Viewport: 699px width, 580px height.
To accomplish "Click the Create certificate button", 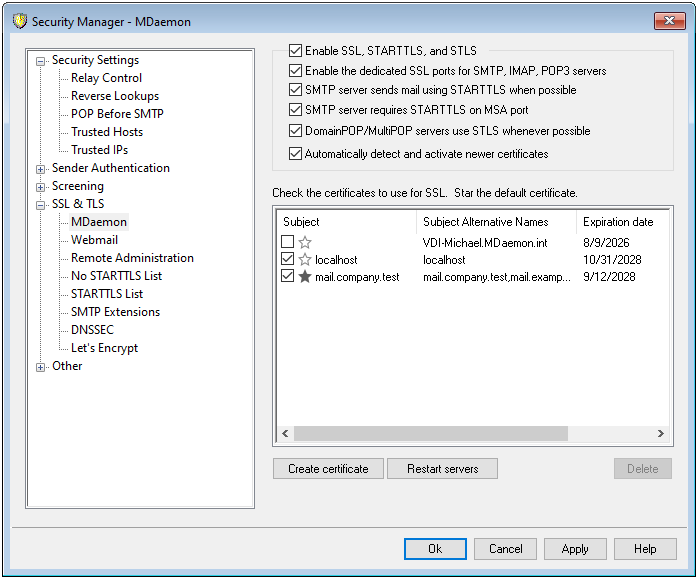I will (328, 469).
